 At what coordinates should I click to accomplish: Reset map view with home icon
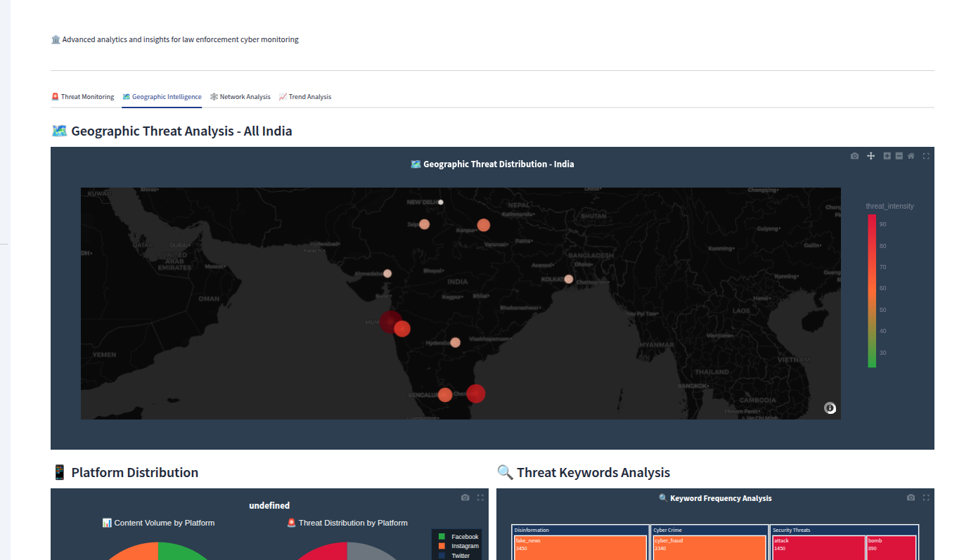tap(911, 156)
